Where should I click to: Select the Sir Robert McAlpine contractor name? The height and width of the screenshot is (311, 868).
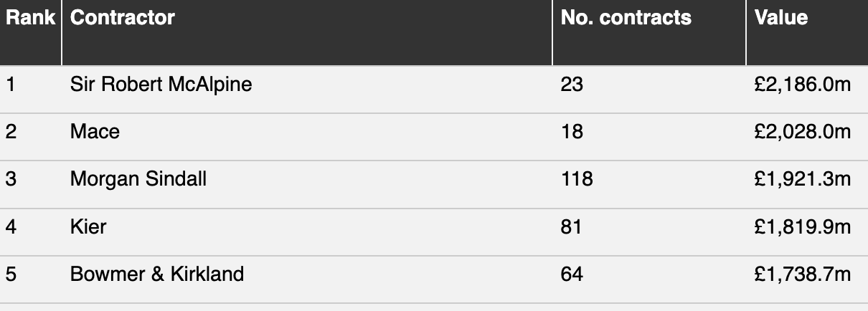coord(161,85)
